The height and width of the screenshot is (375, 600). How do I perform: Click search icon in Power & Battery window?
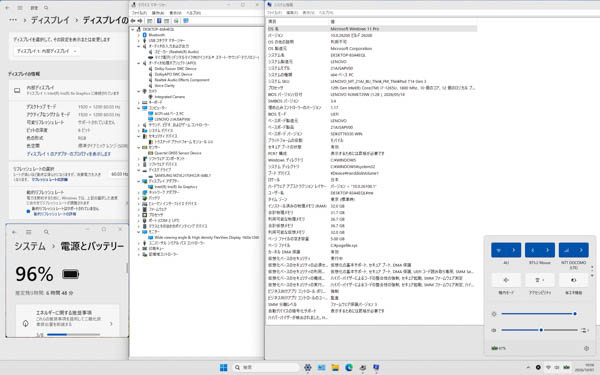point(46,232)
